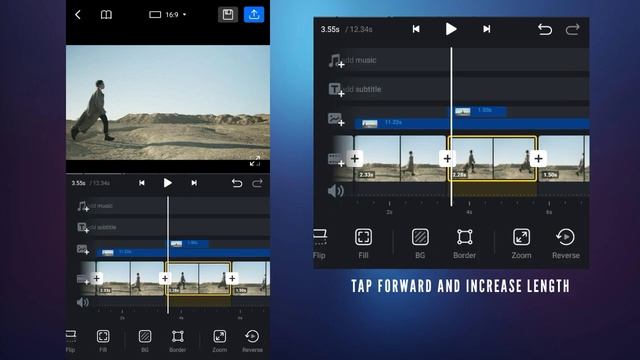Select Border tool in phone screen
Image resolution: width=640 pixels, height=360 pixels.
[178, 341]
